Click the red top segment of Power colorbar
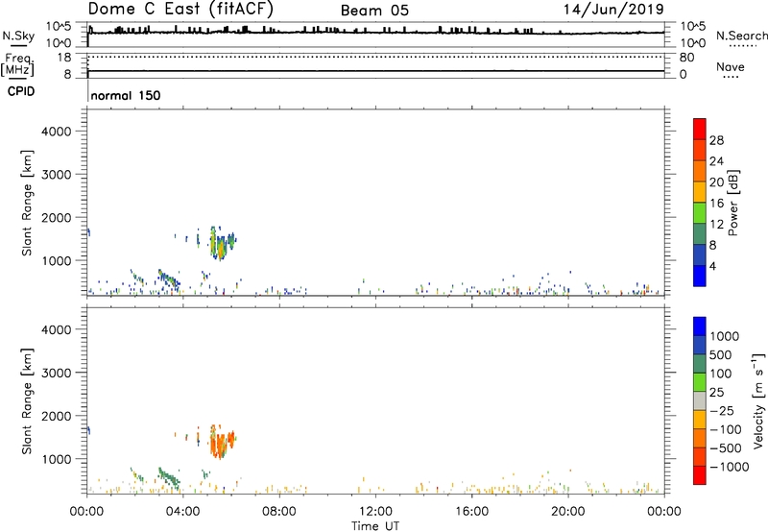768x532 pixels. click(x=700, y=129)
